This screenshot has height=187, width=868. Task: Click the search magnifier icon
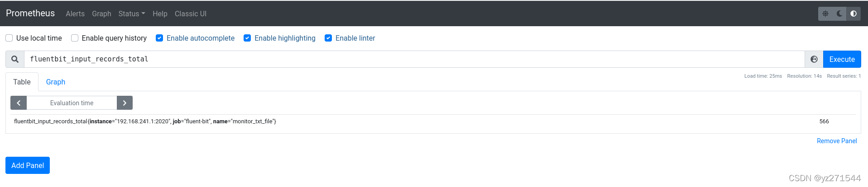pos(15,59)
